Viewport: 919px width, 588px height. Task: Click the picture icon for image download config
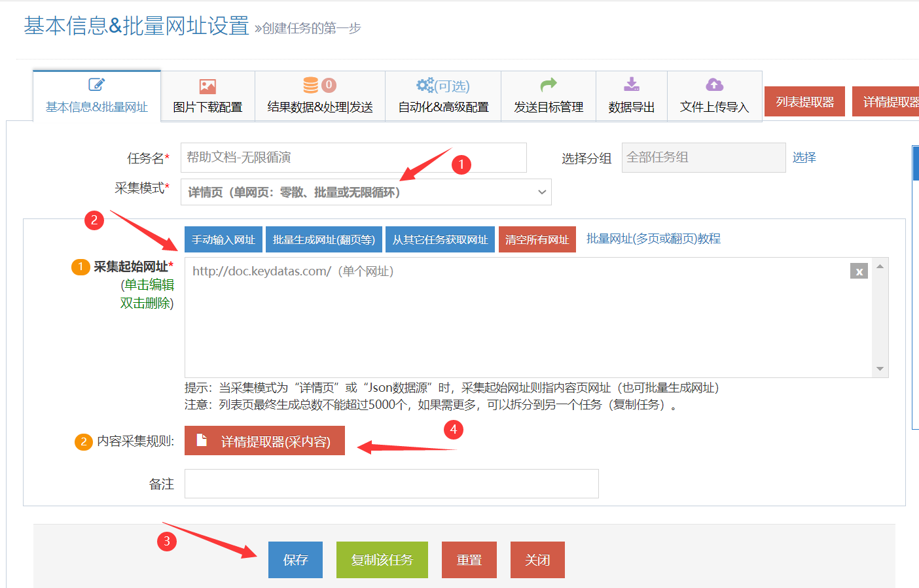pyautogui.click(x=207, y=86)
